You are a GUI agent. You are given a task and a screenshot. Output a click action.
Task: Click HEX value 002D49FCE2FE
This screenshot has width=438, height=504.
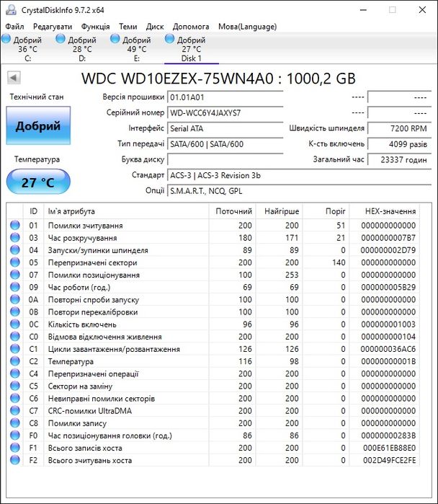389,460
